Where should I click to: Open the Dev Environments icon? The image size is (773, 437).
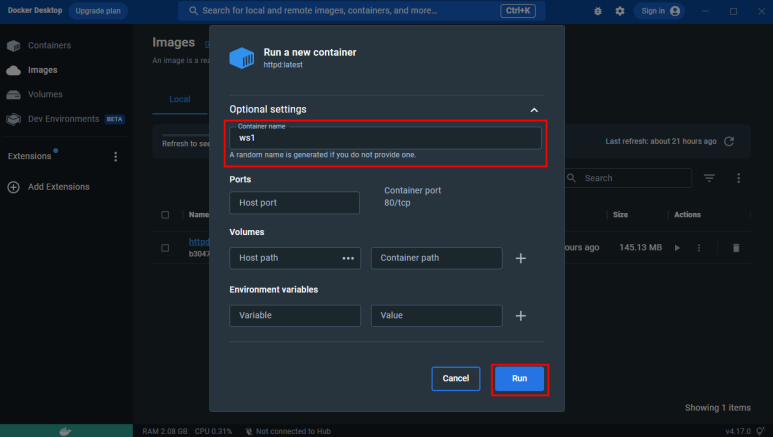point(13,119)
